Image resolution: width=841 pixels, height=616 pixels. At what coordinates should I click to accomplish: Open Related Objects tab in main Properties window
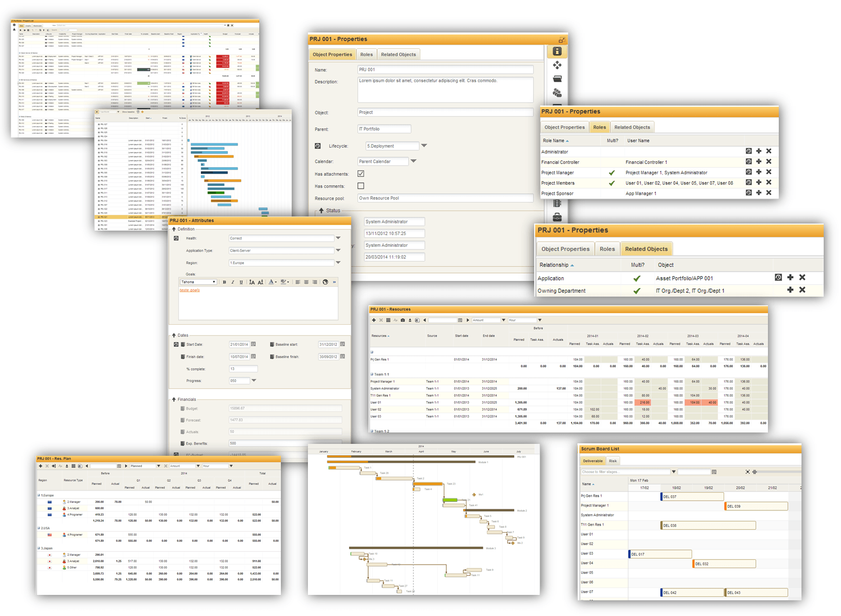click(x=398, y=54)
